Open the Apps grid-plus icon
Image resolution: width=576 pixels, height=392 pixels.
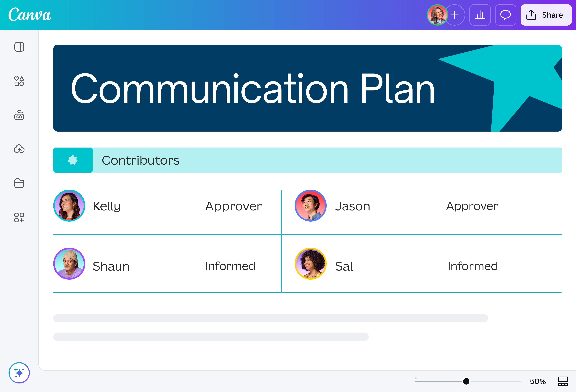tap(19, 217)
